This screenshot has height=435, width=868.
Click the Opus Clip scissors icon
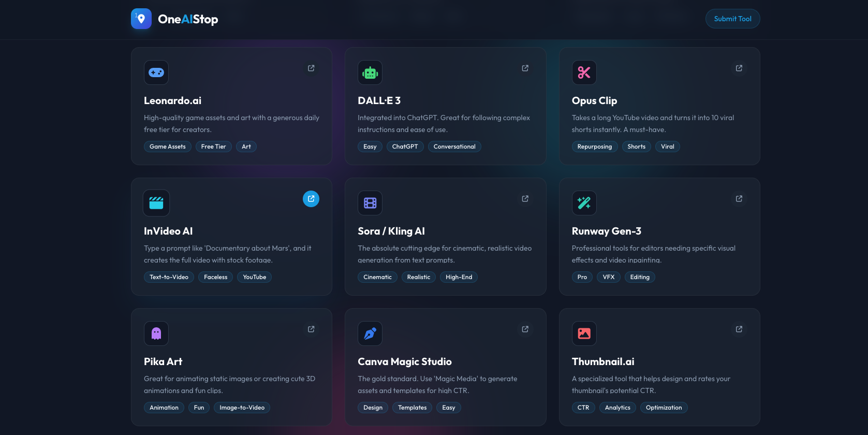pyautogui.click(x=584, y=72)
